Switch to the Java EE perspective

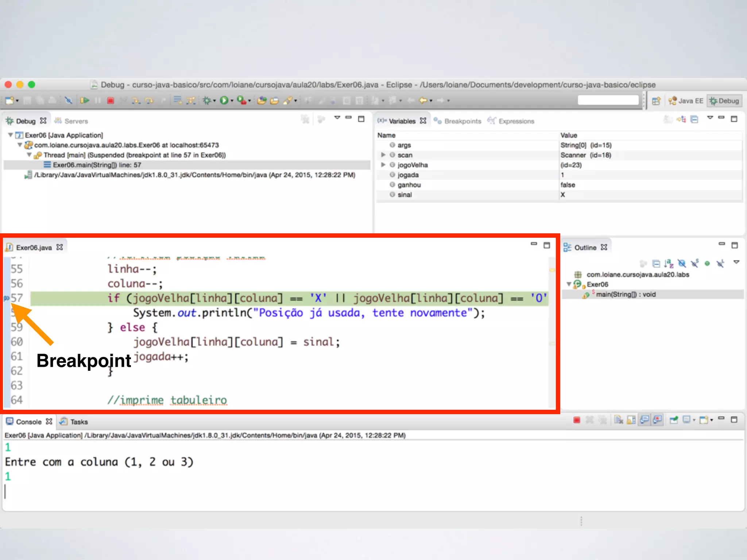click(x=686, y=101)
